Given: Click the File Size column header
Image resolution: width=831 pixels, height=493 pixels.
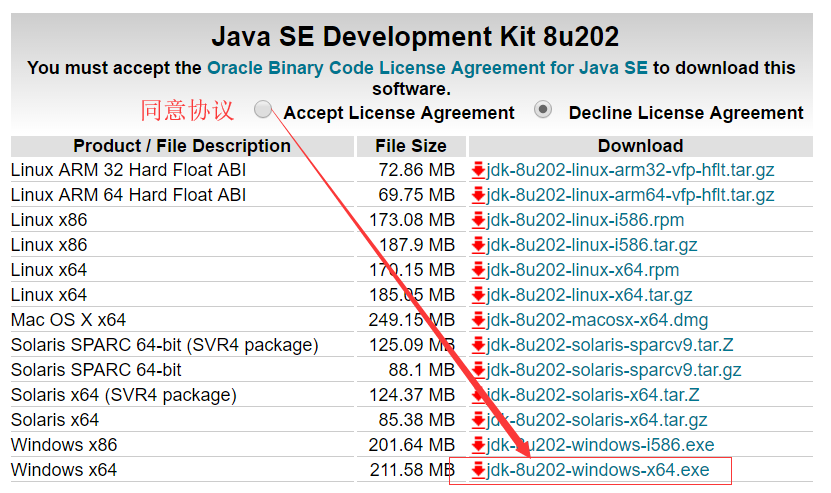Looking at the screenshot, I should (411, 146).
